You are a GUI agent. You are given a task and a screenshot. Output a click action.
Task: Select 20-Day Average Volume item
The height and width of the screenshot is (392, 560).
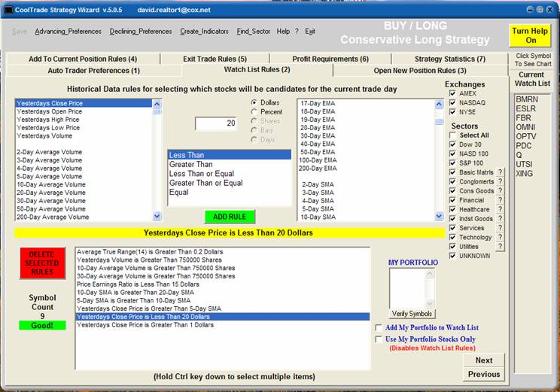pos(84,193)
